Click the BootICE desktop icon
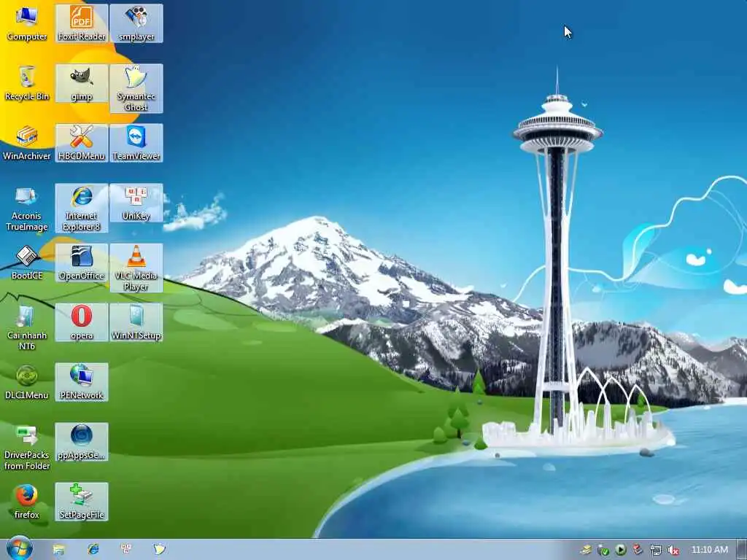Image resolution: width=747 pixels, height=560 pixels. tap(27, 262)
